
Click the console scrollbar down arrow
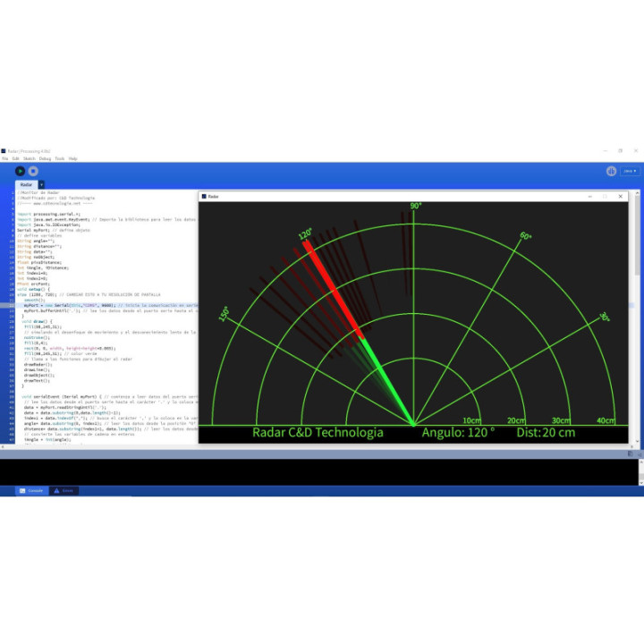coord(640,483)
